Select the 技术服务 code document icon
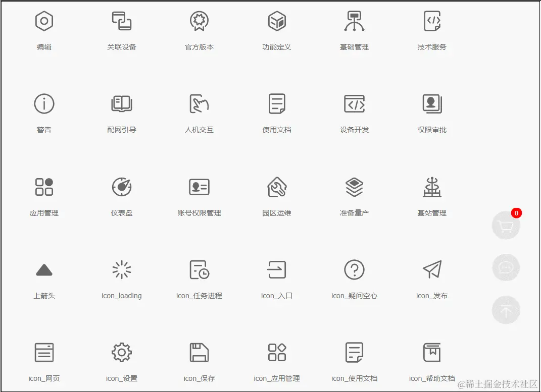The height and width of the screenshot is (392, 541). point(432,21)
